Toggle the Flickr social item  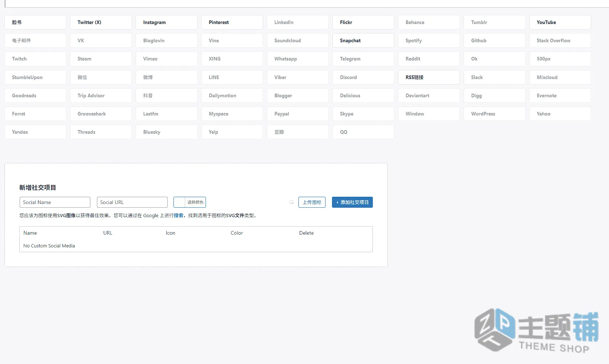coord(363,22)
